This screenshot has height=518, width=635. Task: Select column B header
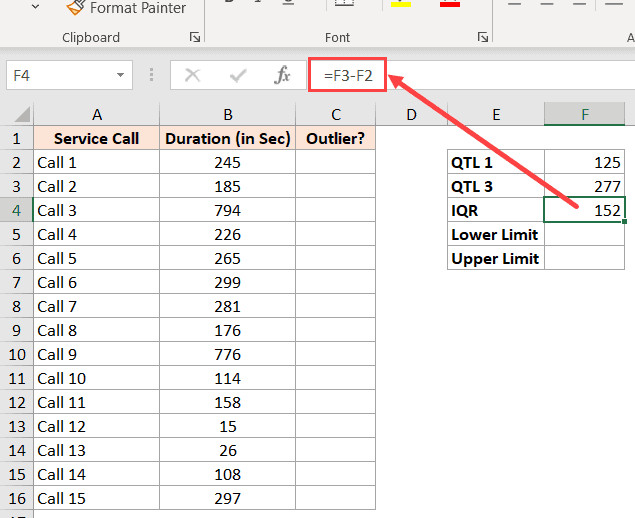(228, 115)
